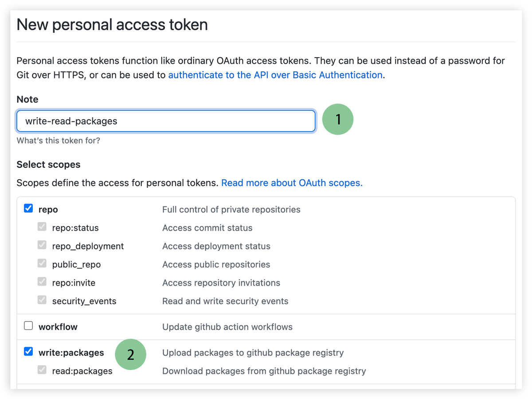Viewport: 532px width, 399px height.
Task: Uncheck the write:packages scope checkbox
Action: coord(28,352)
